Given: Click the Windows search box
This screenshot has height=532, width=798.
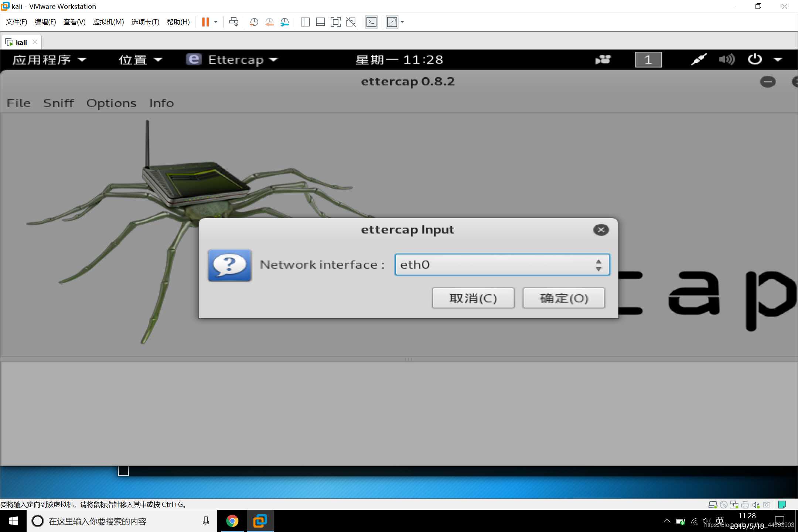Looking at the screenshot, I should click(122, 521).
